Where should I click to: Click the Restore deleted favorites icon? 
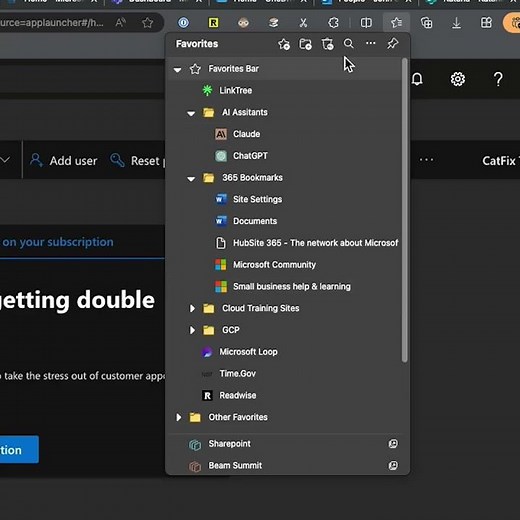click(327, 44)
